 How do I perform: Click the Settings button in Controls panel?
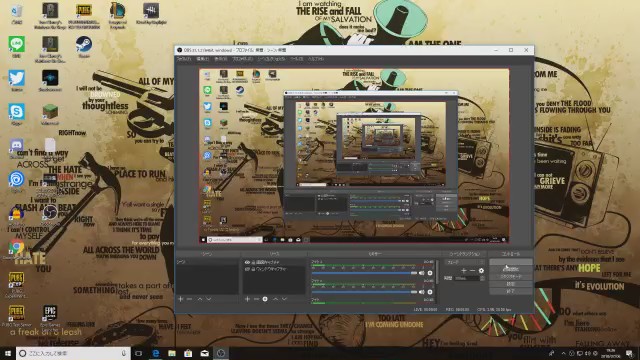pos(511,284)
